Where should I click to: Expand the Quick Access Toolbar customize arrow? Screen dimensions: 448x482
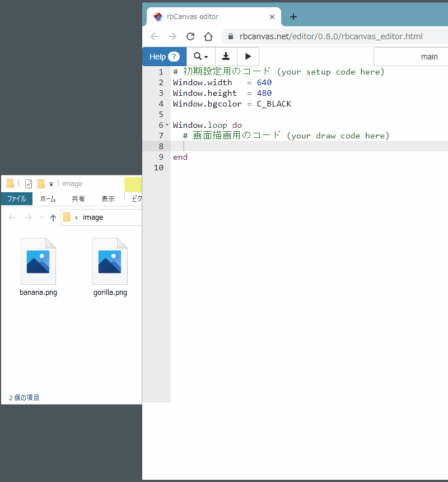[51, 184]
